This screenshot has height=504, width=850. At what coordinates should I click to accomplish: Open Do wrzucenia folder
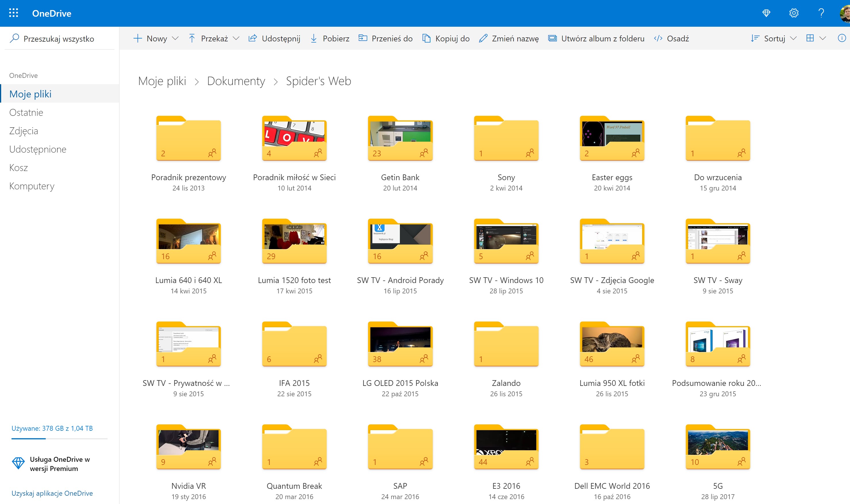tap(718, 138)
